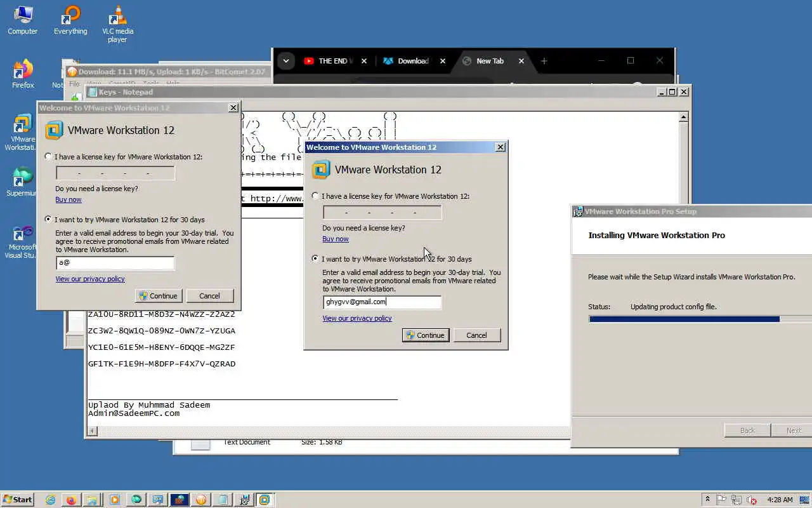This screenshot has height=508, width=812.
Task: Click the email field containing ghygvv@gmail.com
Action: pyautogui.click(x=382, y=302)
